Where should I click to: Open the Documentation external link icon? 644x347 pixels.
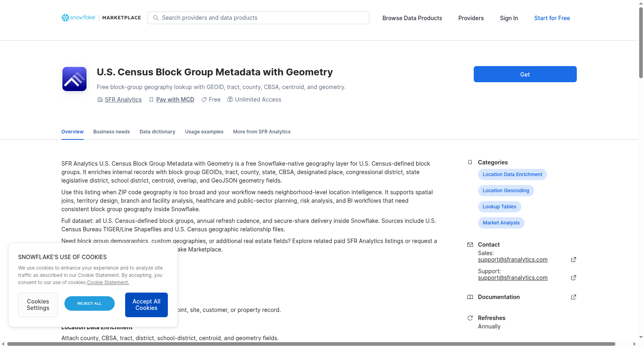pyautogui.click(x=574, y=297)
